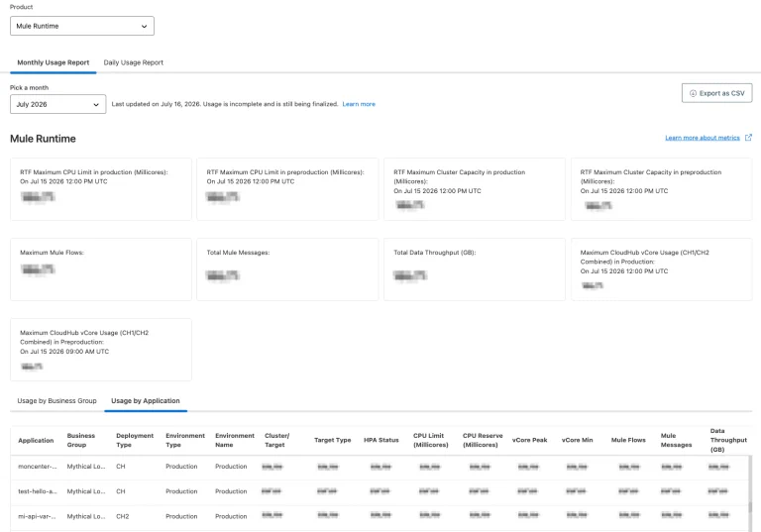Click the Mule Messages column header
The image size is (761, 532).
click(676, 440)
